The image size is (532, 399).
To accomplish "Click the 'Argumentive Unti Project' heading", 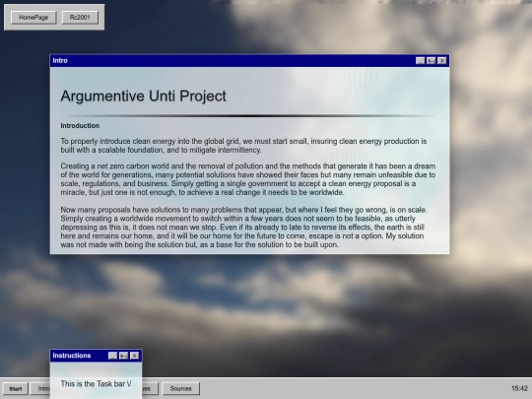I will click(x=143, y=96).
